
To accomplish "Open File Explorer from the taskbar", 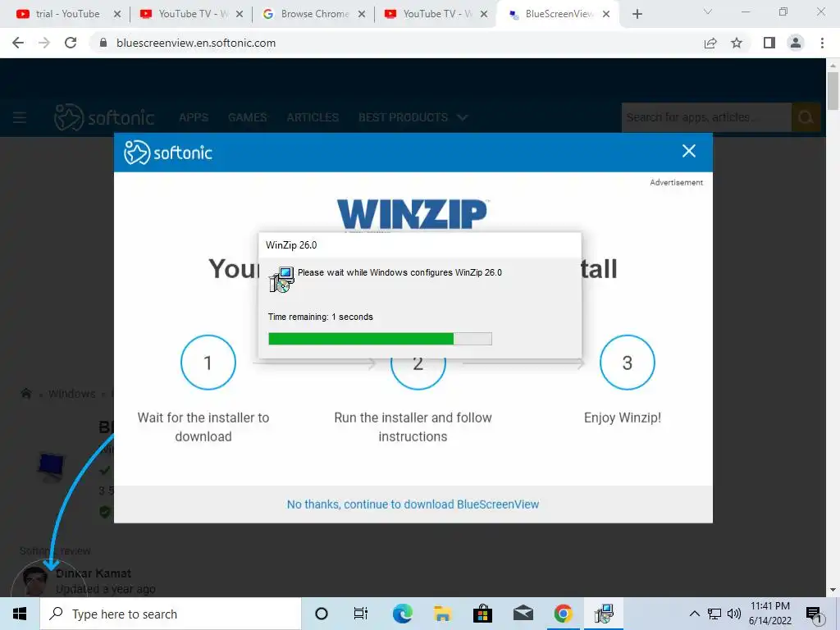I will (442, 614).
